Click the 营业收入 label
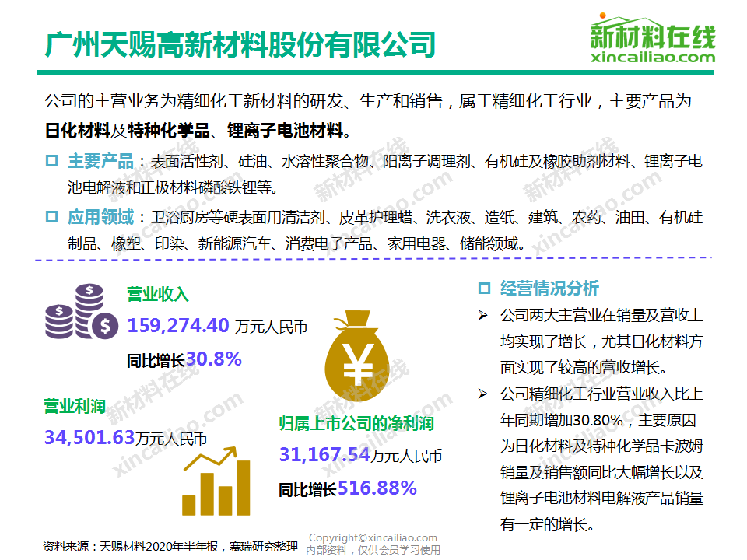This screenshot has width=747, height=560. point(158,294)
